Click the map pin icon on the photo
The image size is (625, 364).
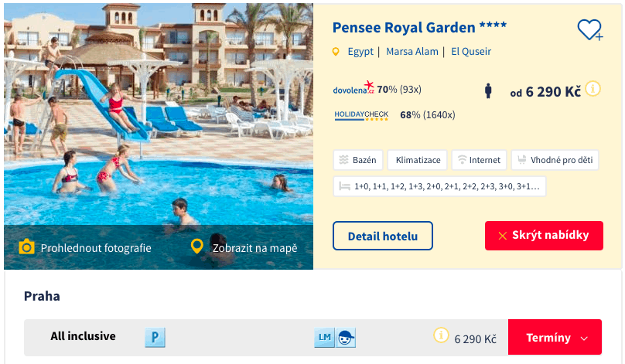click(x=197, y=247)
